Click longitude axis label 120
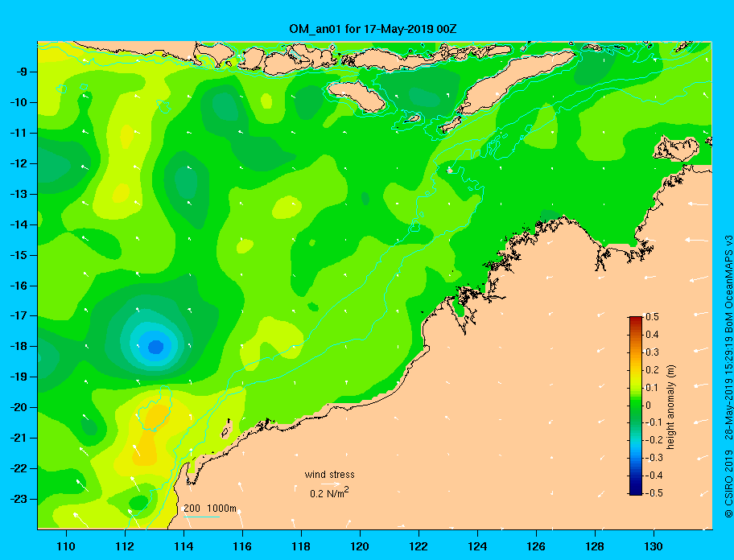Viewport: 734px width, 560px height. tap(360, 546)
